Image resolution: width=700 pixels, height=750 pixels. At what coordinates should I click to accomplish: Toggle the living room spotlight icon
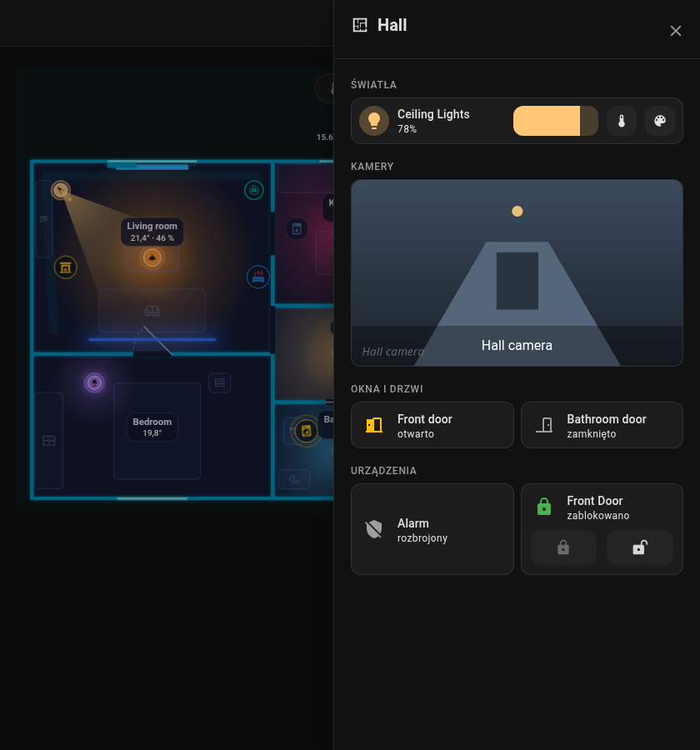click(x=61, y=190)
